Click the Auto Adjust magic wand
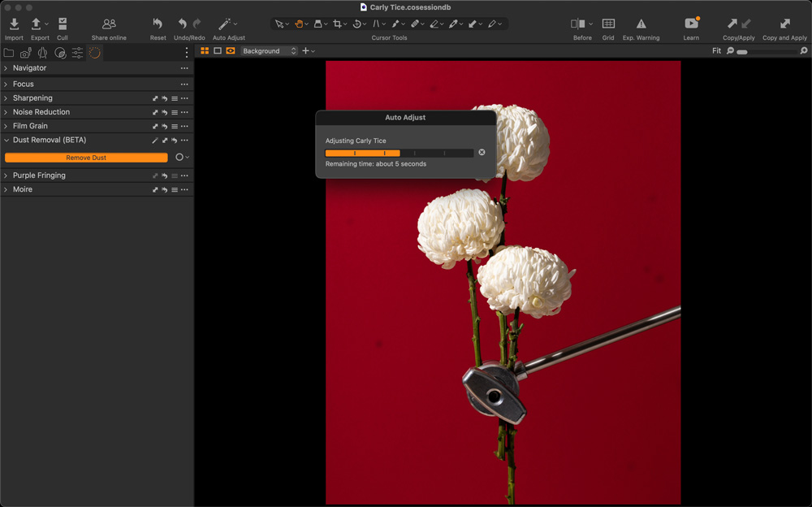 (225, 24)
